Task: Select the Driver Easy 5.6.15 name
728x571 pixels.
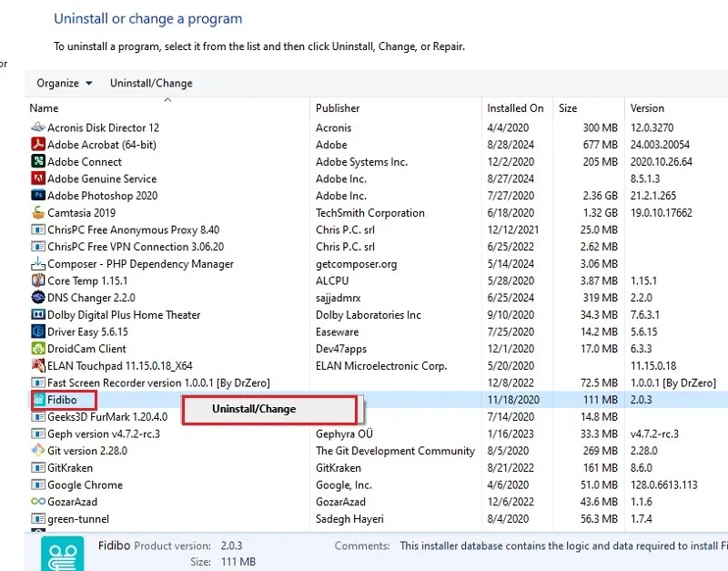Action: pyautogui.click(x=87, y=331)
